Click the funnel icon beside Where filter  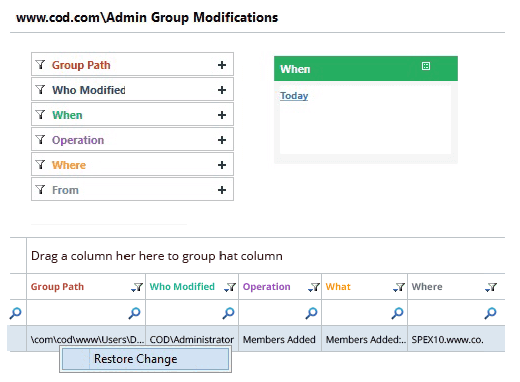pos(40,164)
